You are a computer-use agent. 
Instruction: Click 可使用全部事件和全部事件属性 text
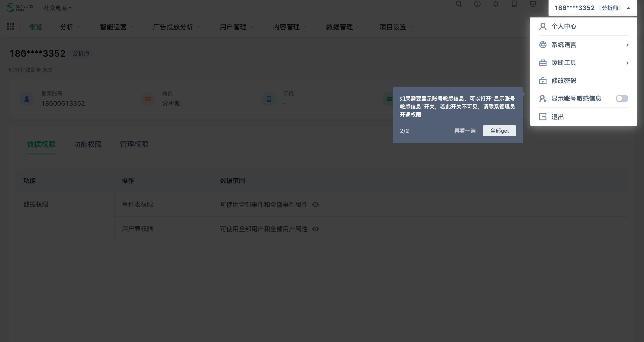[264, 205]
